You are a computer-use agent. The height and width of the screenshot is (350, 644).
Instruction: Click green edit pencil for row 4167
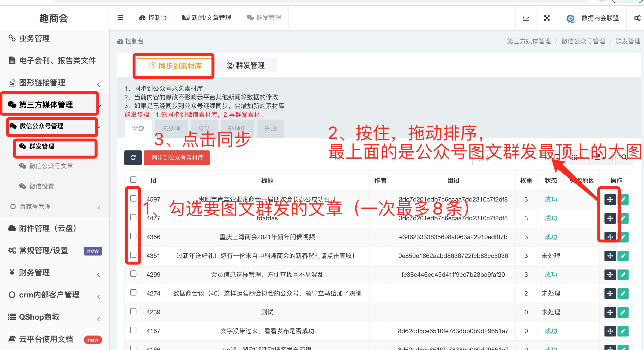click(623, 331)
